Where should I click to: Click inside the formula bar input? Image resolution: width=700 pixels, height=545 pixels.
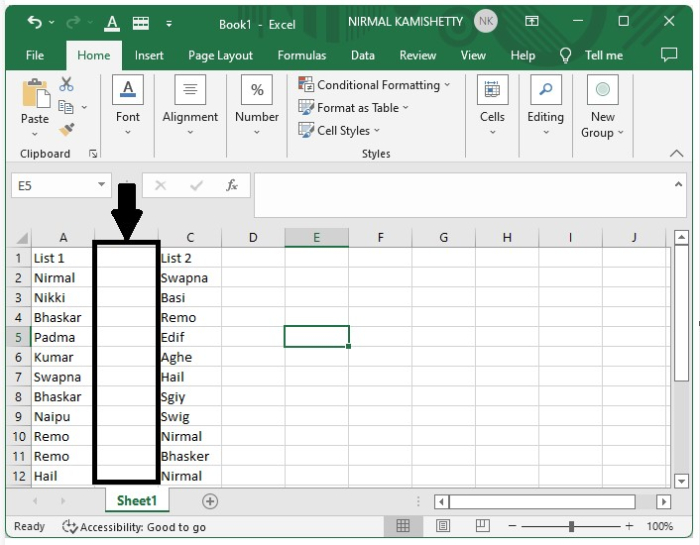pyautogui.click(x=462, y=195)
